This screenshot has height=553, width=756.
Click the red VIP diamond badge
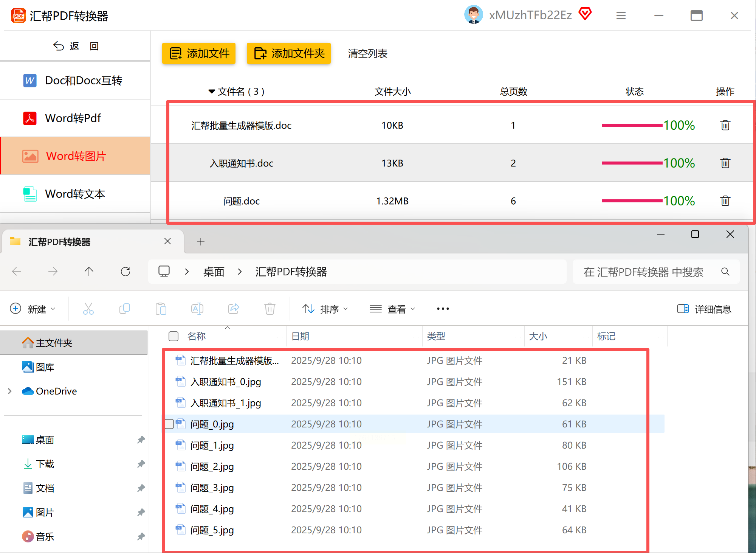point(585,14)
